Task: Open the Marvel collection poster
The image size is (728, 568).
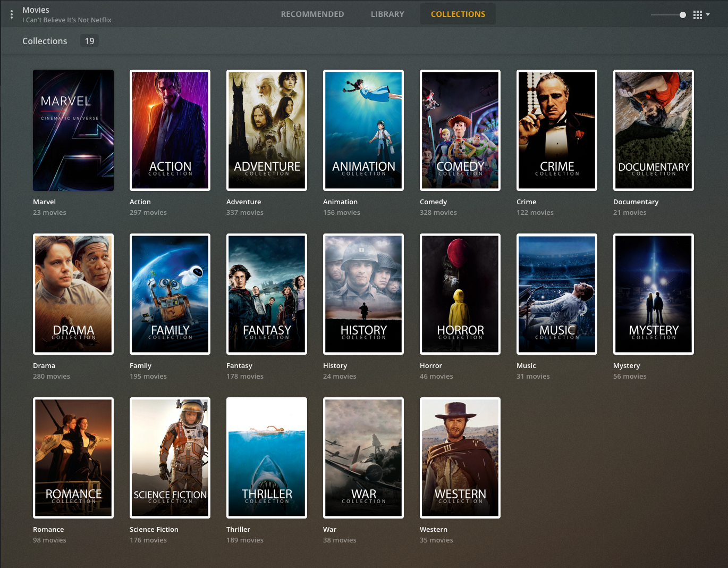Action: tap(73, 130)
